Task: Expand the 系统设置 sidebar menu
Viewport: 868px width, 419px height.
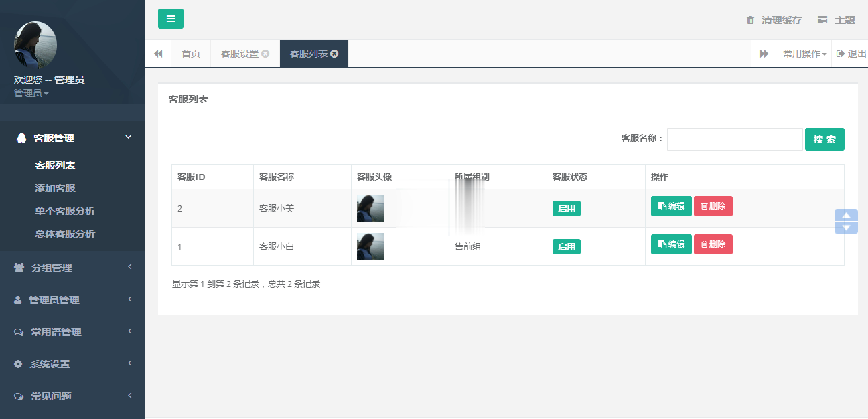Action: 72,364
